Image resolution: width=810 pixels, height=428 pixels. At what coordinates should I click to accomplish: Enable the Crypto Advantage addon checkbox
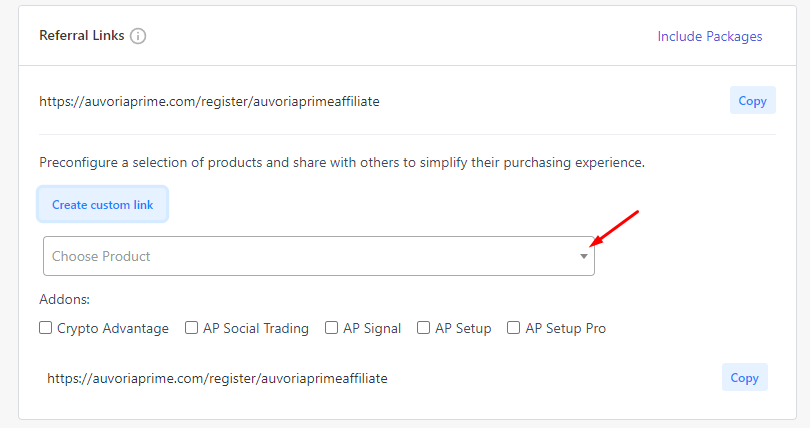pyautogui.click(x=45, y=328)
